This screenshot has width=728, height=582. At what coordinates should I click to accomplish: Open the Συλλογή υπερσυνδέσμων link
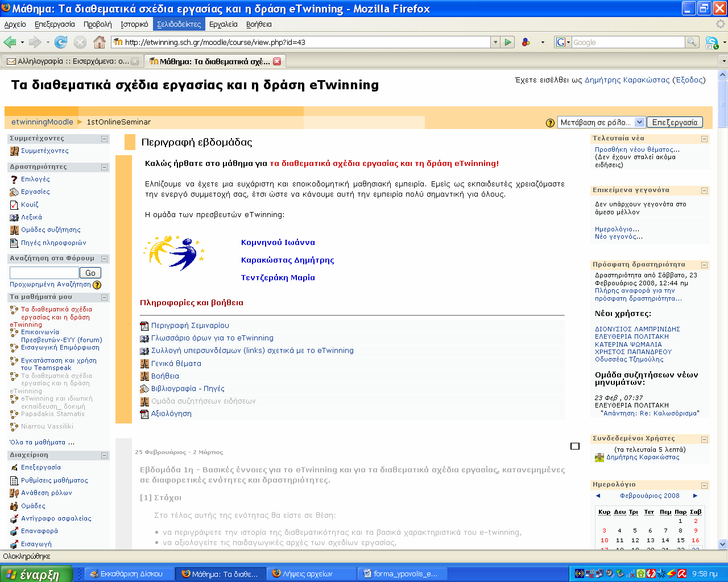pos(253,351)
